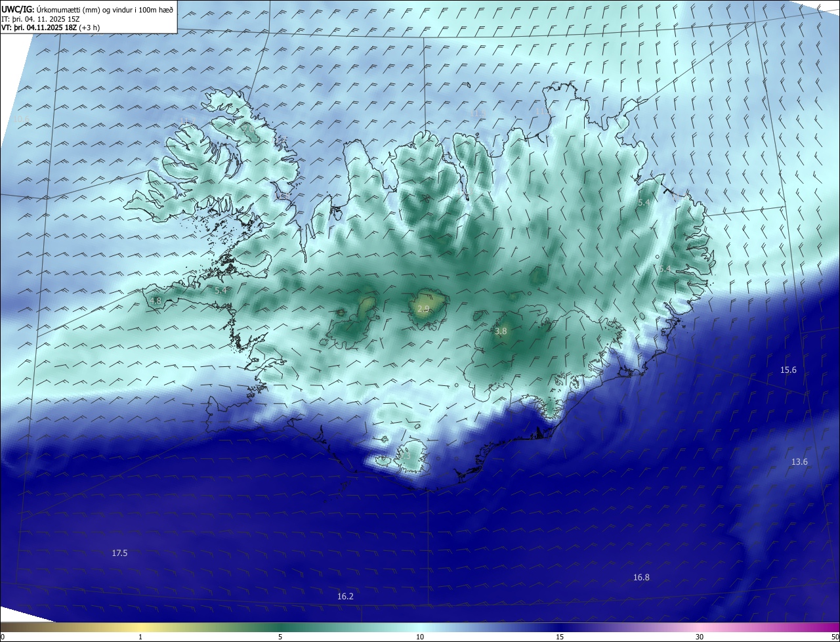Click the 30 tick on the color scale
Screen dimensions: 840x642
tap(700, 637)
